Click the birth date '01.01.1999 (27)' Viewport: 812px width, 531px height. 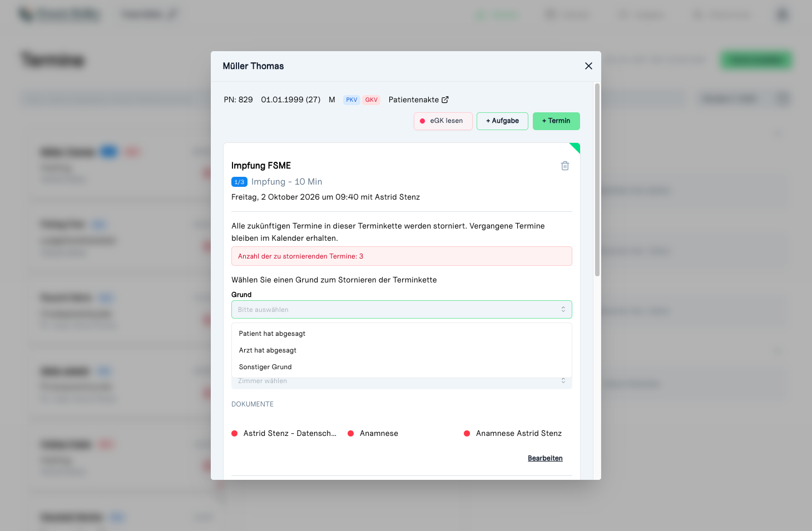click(x=291, y=100)
